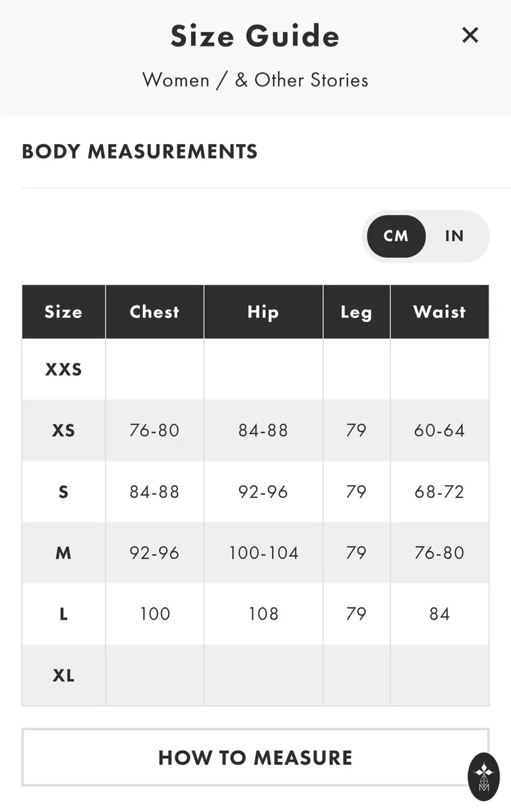Click the XS size row label
The image size is (511, 812).
(64, 430)
